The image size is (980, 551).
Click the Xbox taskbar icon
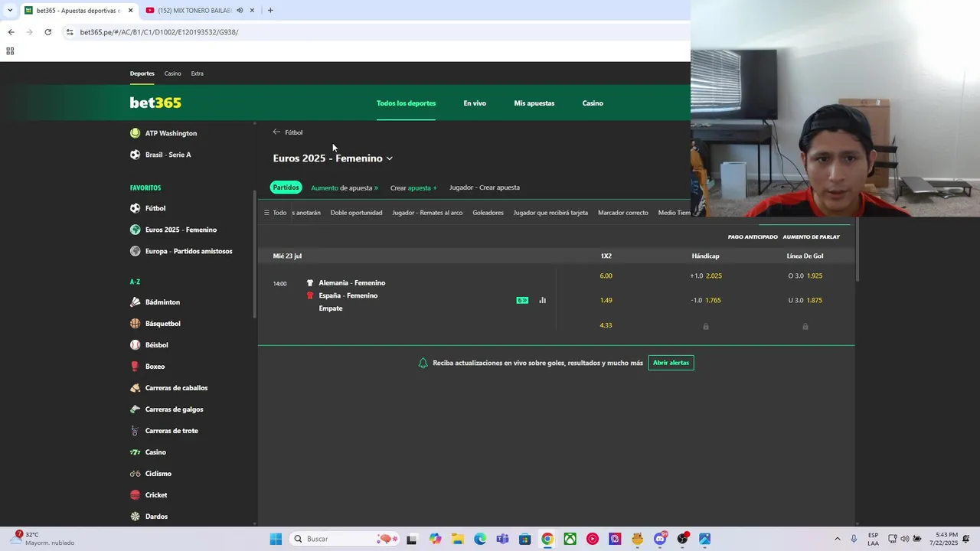[570, 539]
